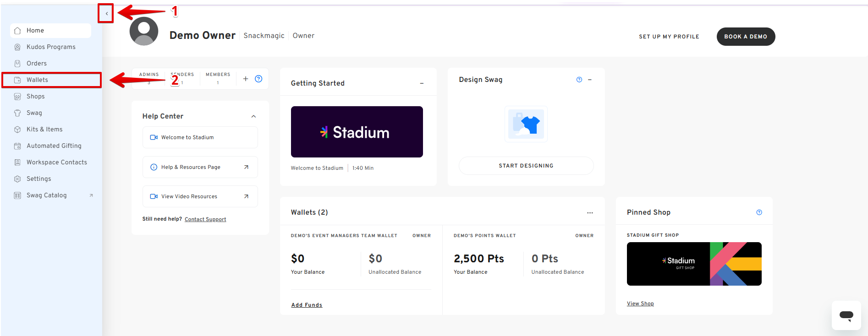Collapse the sidebar with the chevron arrow

pos(106,14)
